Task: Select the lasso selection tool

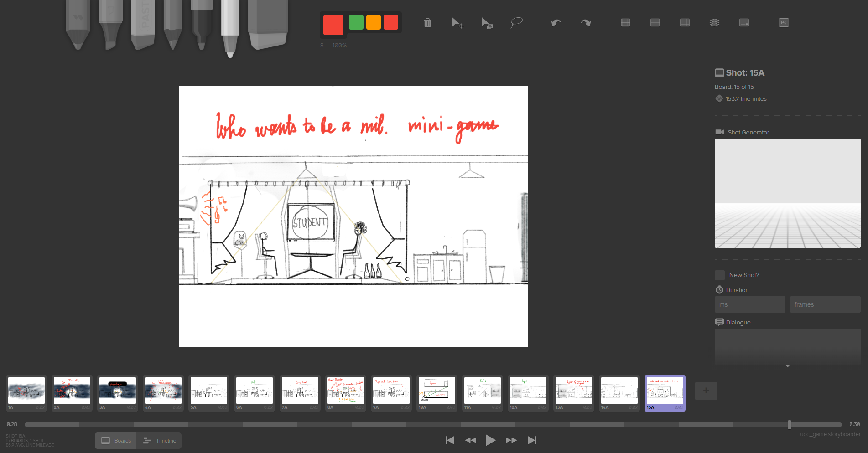Action: (x=516, y=22)
